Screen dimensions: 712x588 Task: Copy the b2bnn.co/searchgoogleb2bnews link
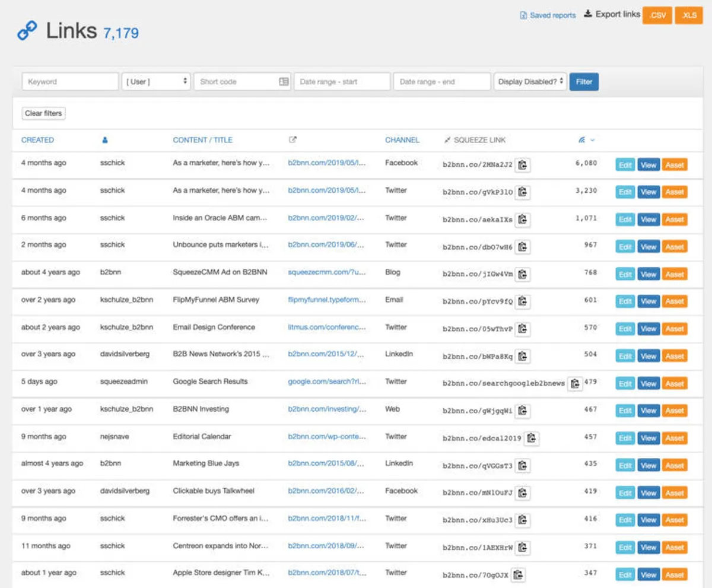pos(574,384)
